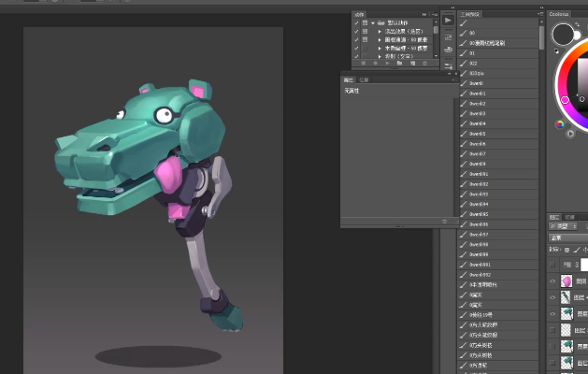The width and height of the screenshot is (588, 374).
Task: Select the 图层 Layers tab
Action: pyautogui.click(x=554, y=217)
